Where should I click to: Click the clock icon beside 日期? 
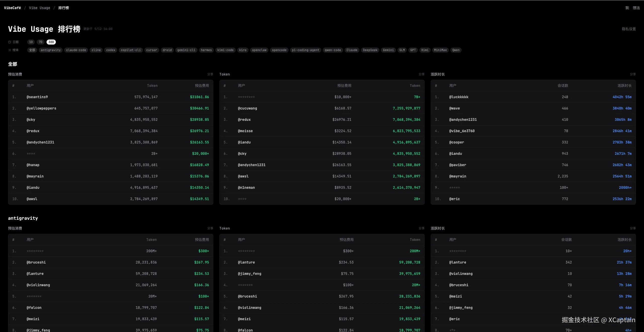coord(10,42)
